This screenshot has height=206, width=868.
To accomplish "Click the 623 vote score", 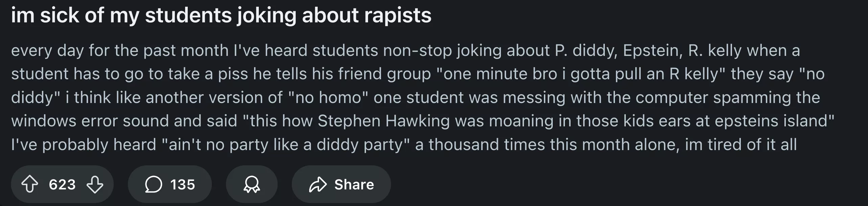I will pos(62,185).
